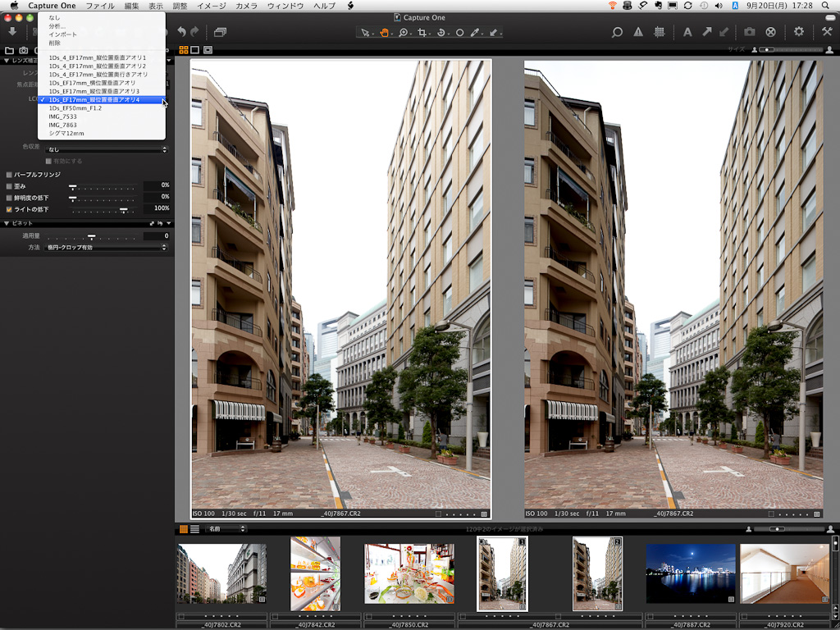Open the 名前 sort dropdown in browser
Screen dimensions: 840x630
[226, 529]
